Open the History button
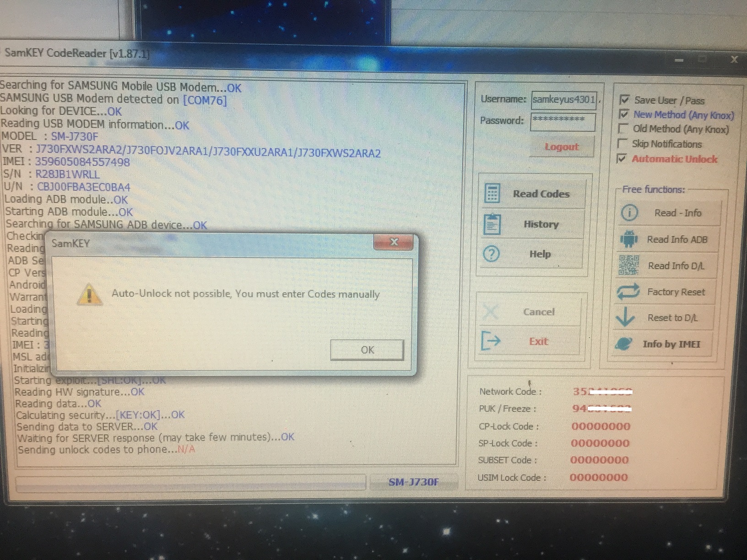This screenshot has height=560, width=747. point(533,224)
